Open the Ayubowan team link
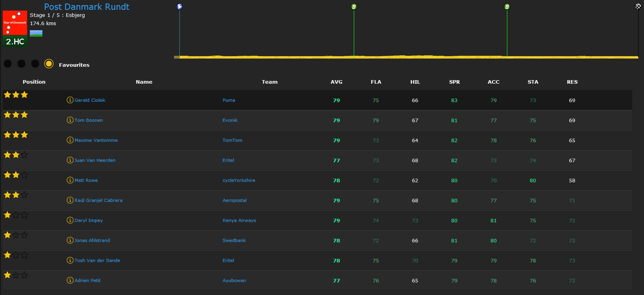The image size is (644, 295). pos(234,280)
